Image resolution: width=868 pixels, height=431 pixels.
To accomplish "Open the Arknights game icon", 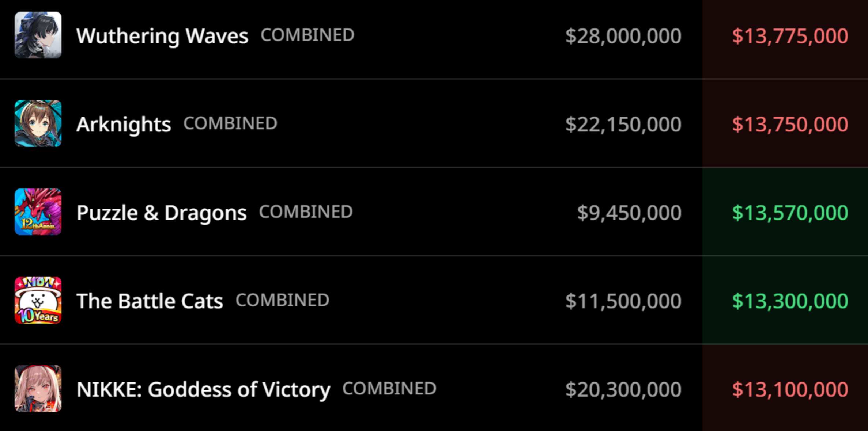I will click(38, 123).
